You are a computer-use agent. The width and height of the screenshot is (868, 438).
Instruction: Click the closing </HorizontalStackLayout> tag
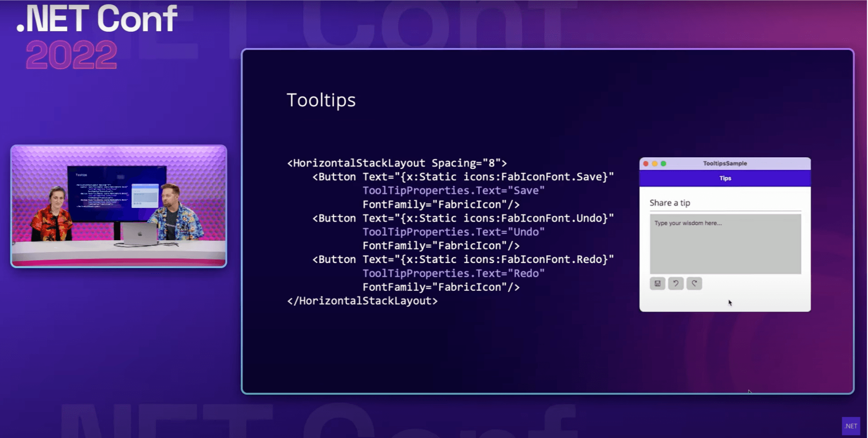click(362, 301)
